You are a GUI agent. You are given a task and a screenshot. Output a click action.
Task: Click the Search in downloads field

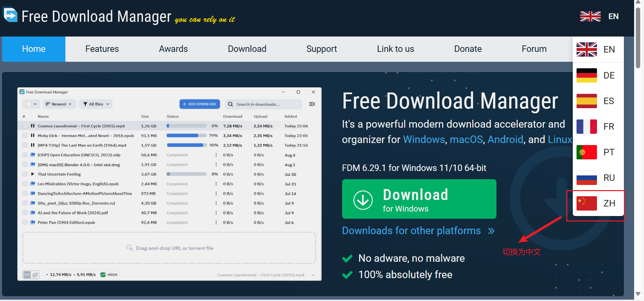[263, 104]
